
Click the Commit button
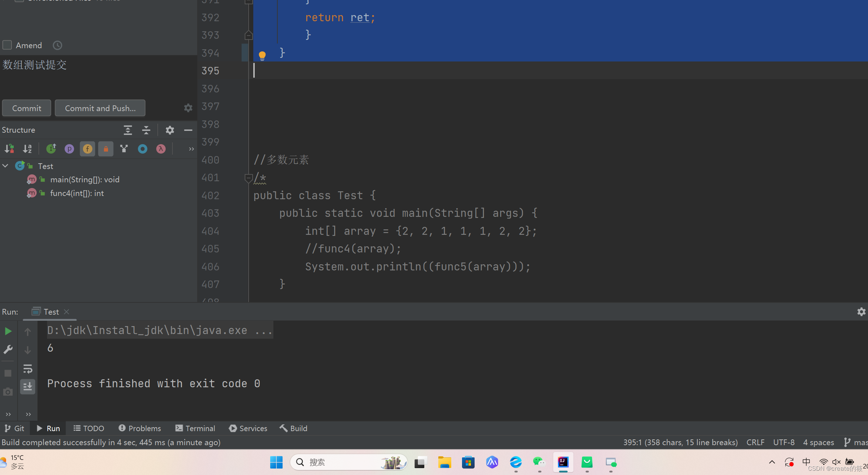tap(27, 108)
